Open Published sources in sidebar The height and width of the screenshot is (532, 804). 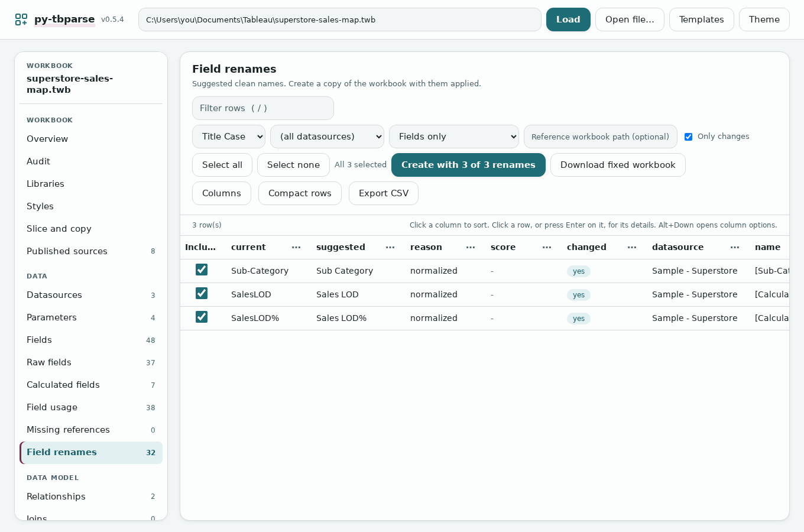tap(91, 251)
